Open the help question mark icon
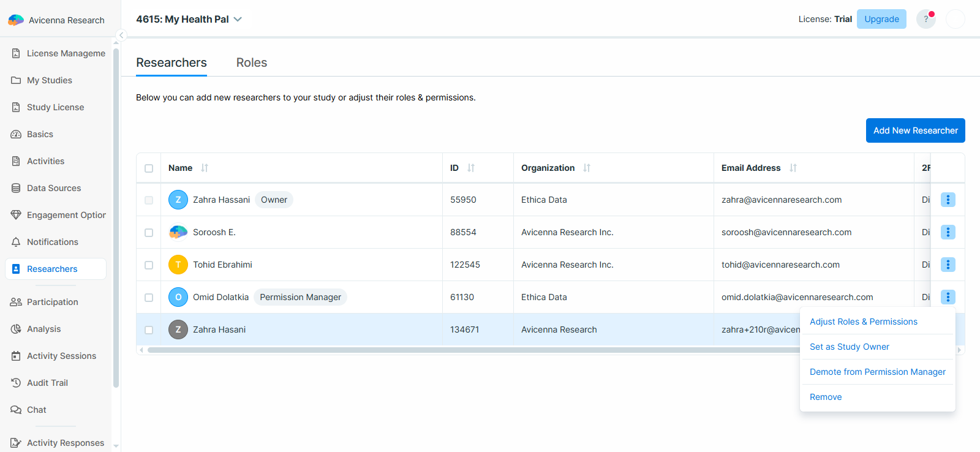This screenshot has width=980, height=452. click(925, 19)
